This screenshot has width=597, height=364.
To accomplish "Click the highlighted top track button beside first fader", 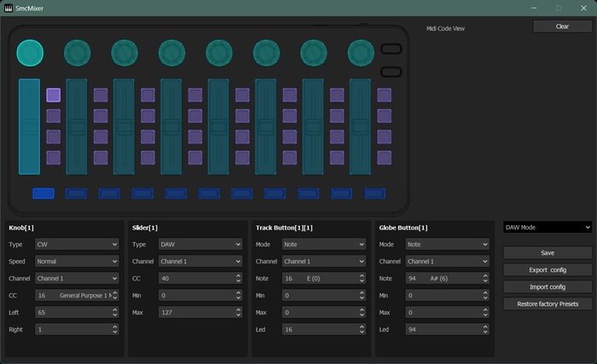I will coord(54,95).
